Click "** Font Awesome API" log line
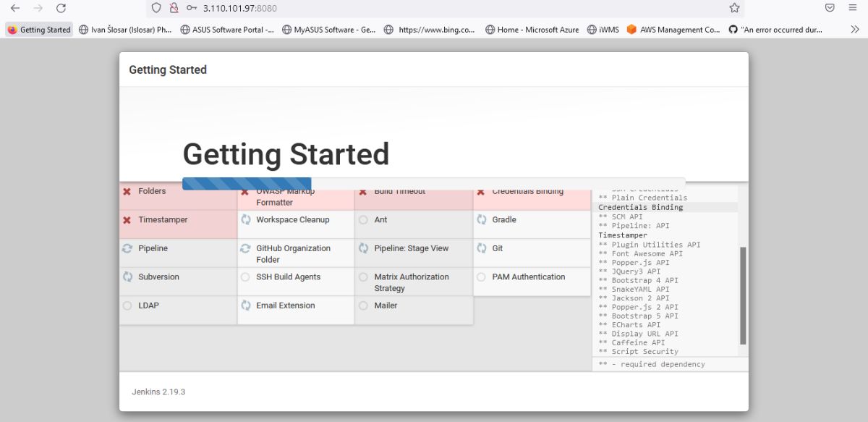The width and height of the screenshot is (868, 422). pos(640,253)
